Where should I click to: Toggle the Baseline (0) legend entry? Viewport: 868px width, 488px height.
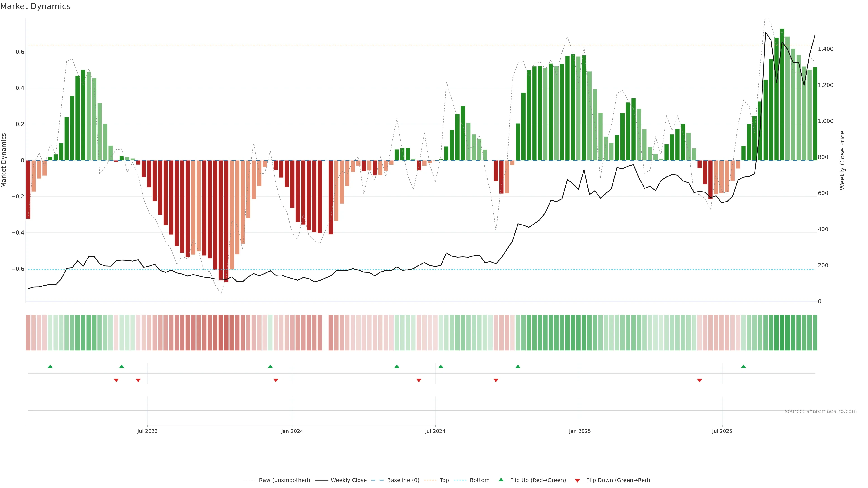[x=403, y=480]
